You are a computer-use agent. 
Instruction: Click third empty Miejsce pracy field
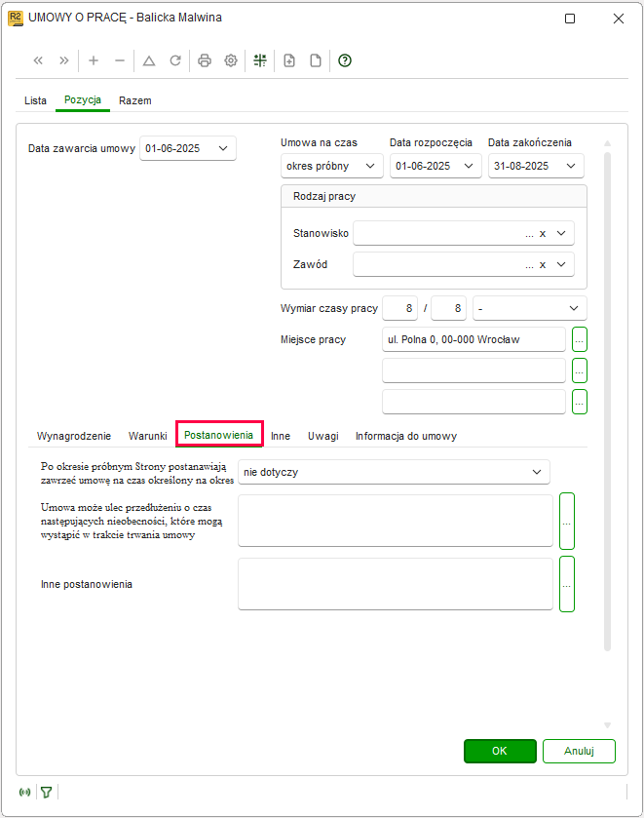point(474,403)
